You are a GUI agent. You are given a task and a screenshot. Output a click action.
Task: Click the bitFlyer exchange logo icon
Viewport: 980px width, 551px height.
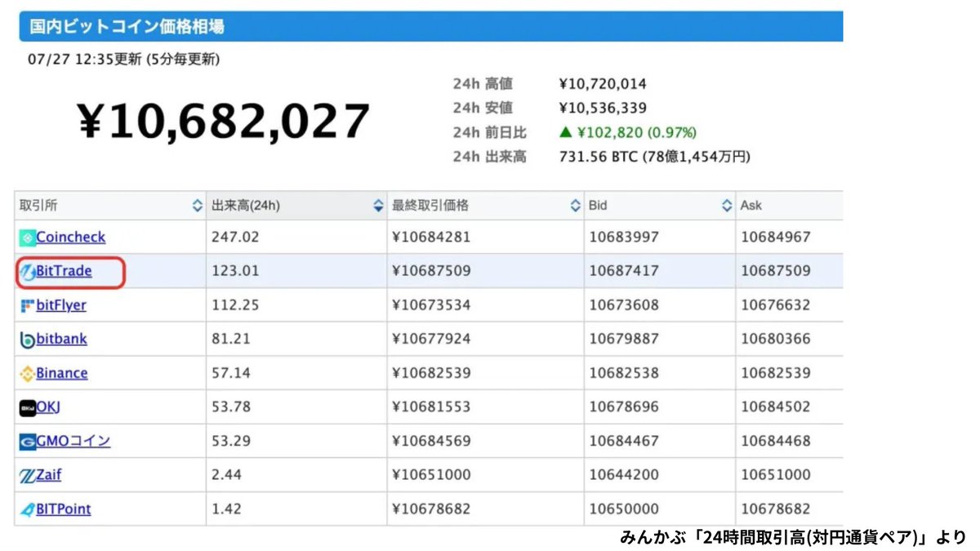pos(27,306)
